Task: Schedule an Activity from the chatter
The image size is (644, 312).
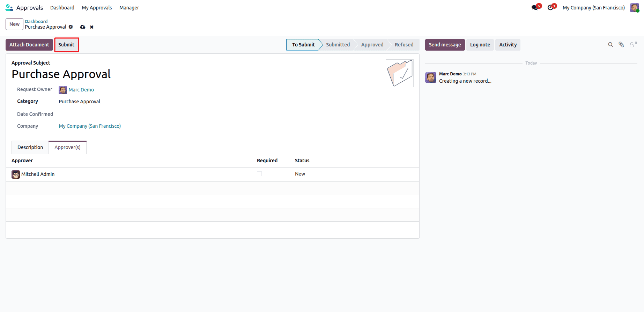Action: (508, 45)
